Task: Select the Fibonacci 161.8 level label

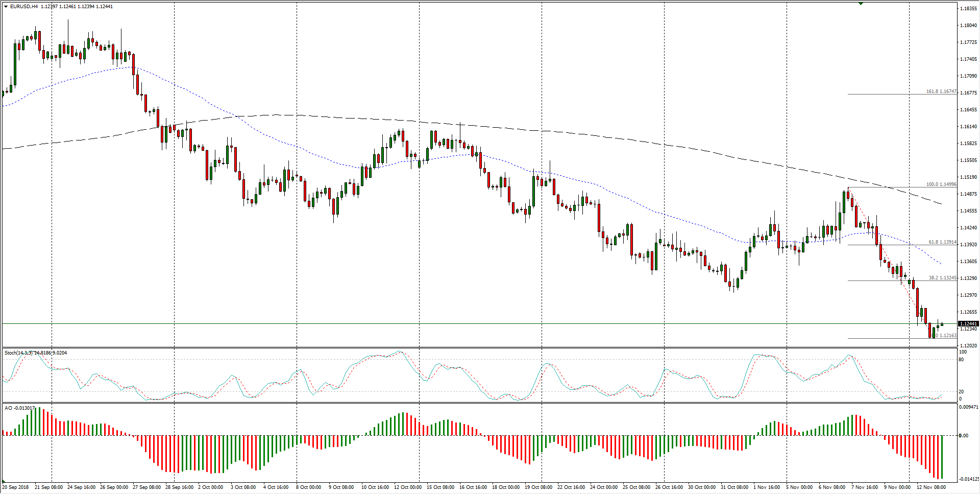Action: [x=941, y=91]
